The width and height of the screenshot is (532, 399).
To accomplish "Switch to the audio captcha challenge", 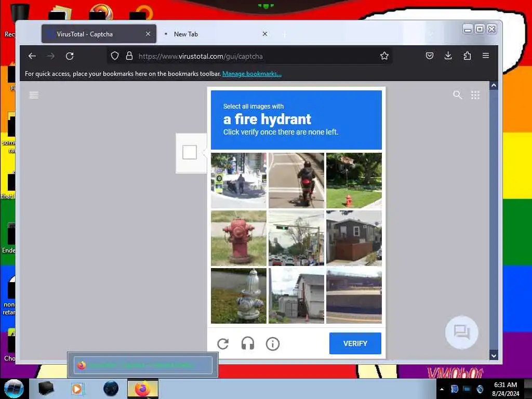I will point(248,344).
